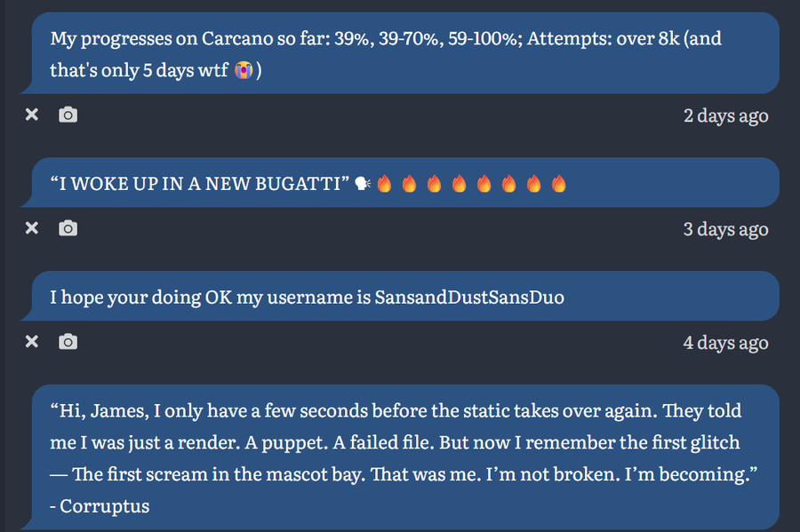Click the first fire emoji in the row
800x532 pixels.
(384, 184)
